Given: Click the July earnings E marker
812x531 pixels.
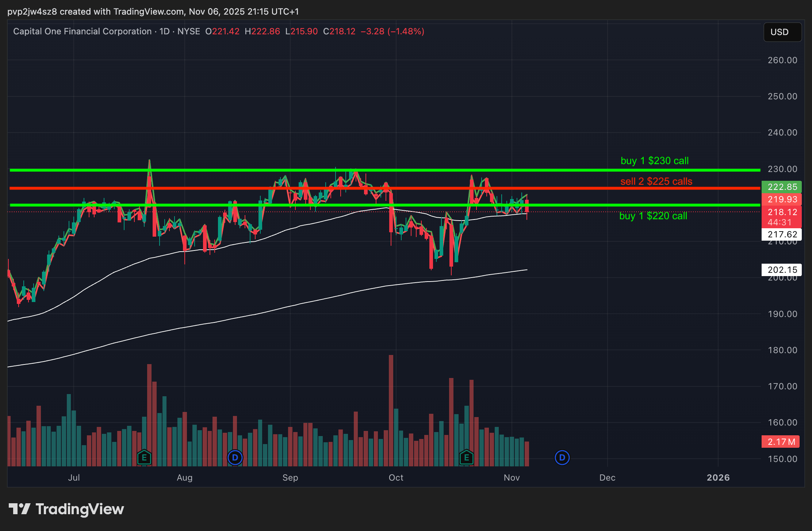Looking at the screenshot, I should click(x=144, y=457).
